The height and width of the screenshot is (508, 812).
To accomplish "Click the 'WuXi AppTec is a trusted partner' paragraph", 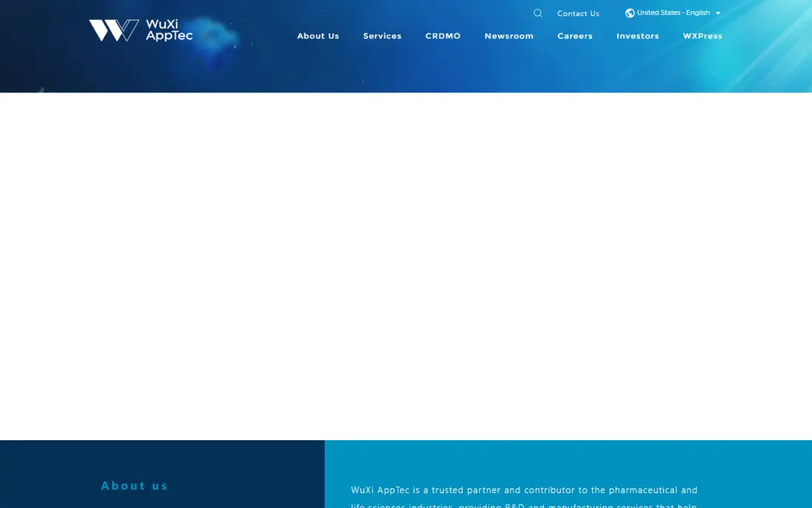I will 524,497.
